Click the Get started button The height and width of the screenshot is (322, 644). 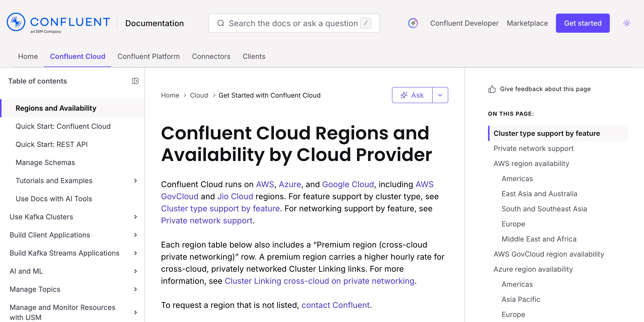pyautogui.click(x=583, y=23)
